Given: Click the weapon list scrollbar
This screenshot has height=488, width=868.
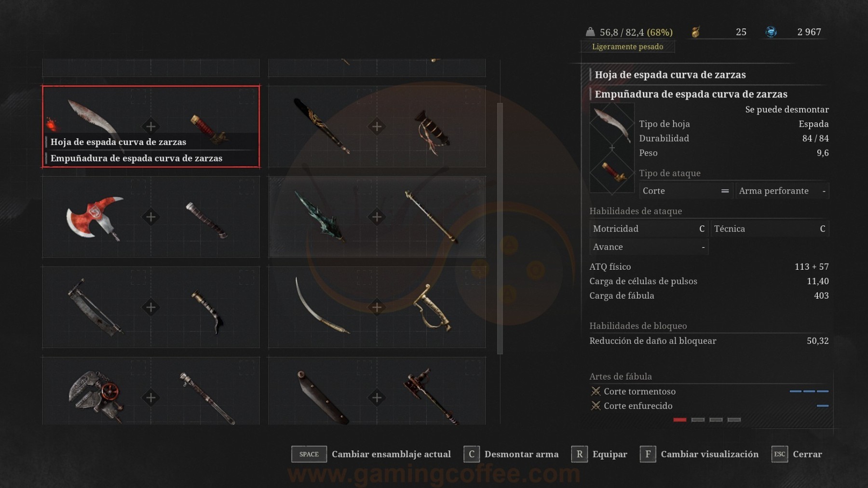Looking at the screenshot, I should 500,229.
